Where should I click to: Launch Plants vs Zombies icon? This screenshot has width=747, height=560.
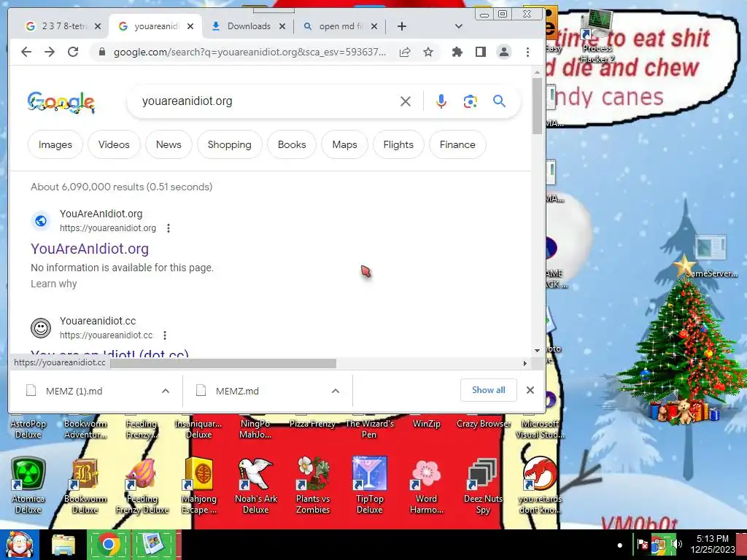coord(312,485)
